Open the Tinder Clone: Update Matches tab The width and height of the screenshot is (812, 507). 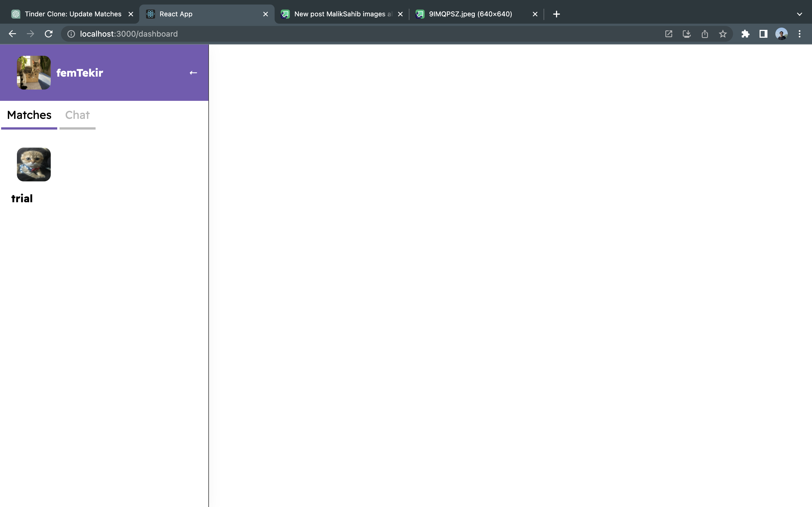[x=73, y=14]
